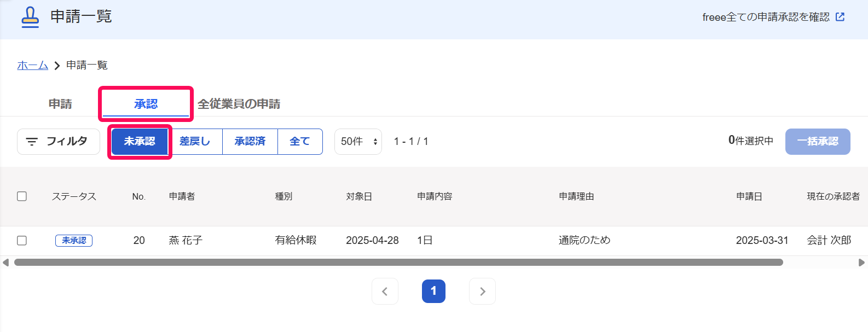This screenshot has width=868, height=332.
Task: Click the 0件選択中 selection counter
Action: coord(750,141)
